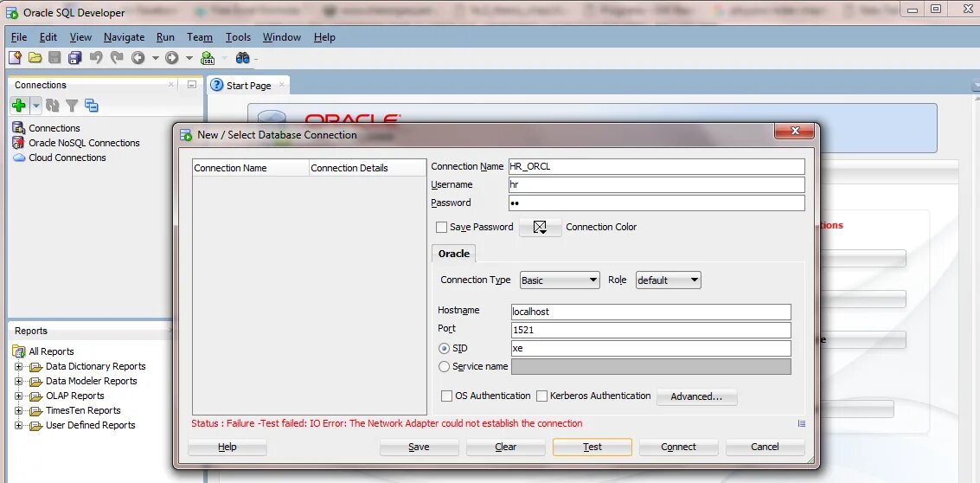The width and height of the screenshot is (980, 483).
Task: Click the Connect button
Action: 679,447
